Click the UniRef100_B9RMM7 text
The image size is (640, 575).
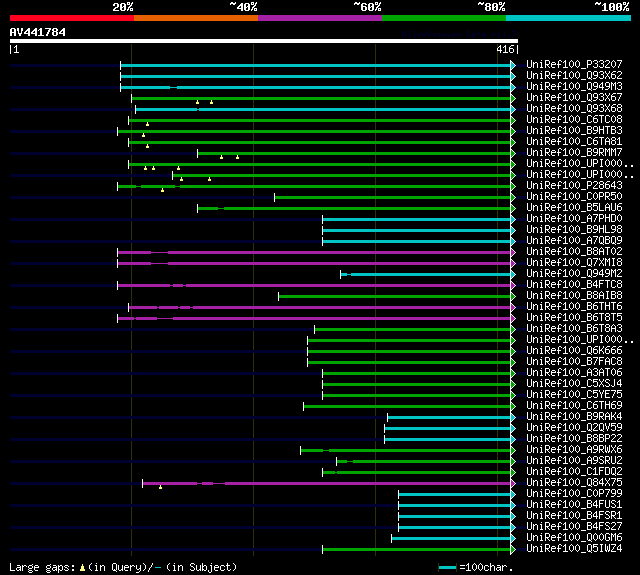click(574, 153)
